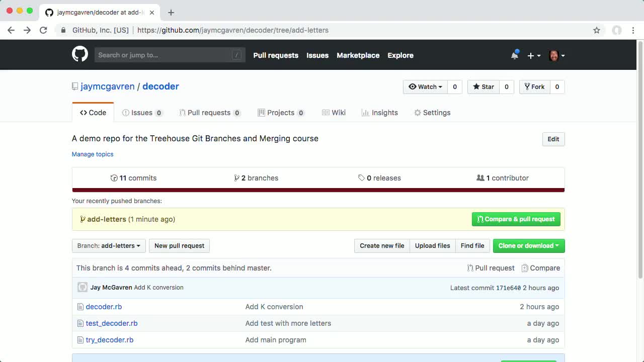Bookmark the page using the browser star
The image size is (644, 362).
(x=597, y=30)
